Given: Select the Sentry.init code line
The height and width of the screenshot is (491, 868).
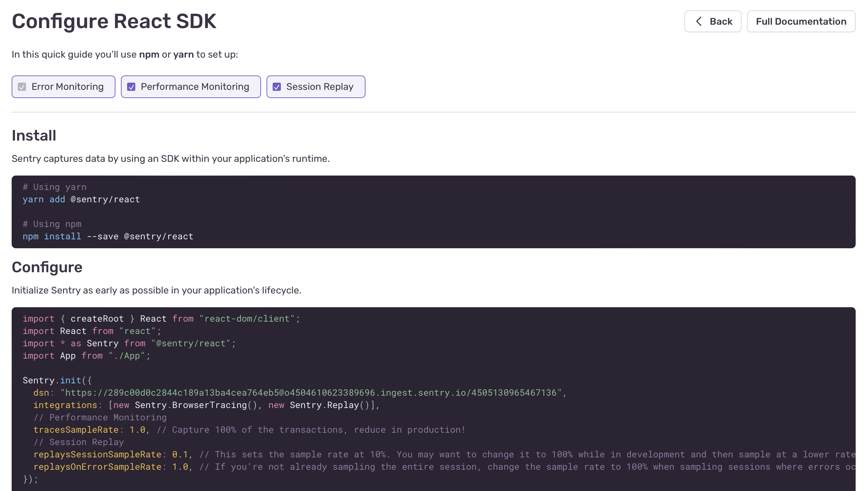Looking at the screenshot, I should [57, 380].
